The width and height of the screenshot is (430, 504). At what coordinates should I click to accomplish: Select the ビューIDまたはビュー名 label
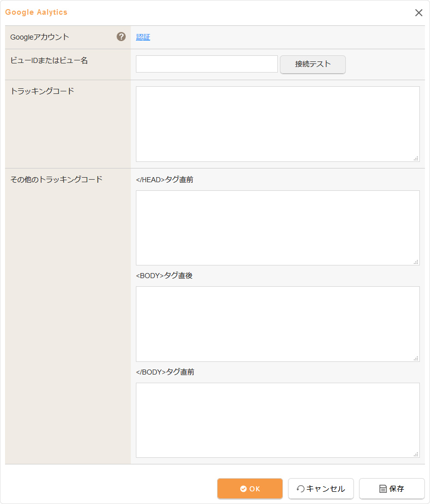[x=49, y=60]
